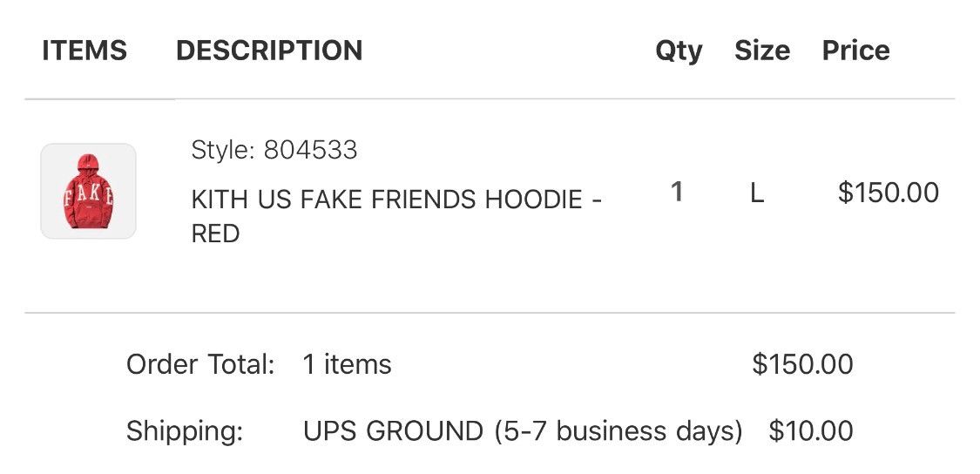Click the order total amount $150.00

click(x=802, y=364)
